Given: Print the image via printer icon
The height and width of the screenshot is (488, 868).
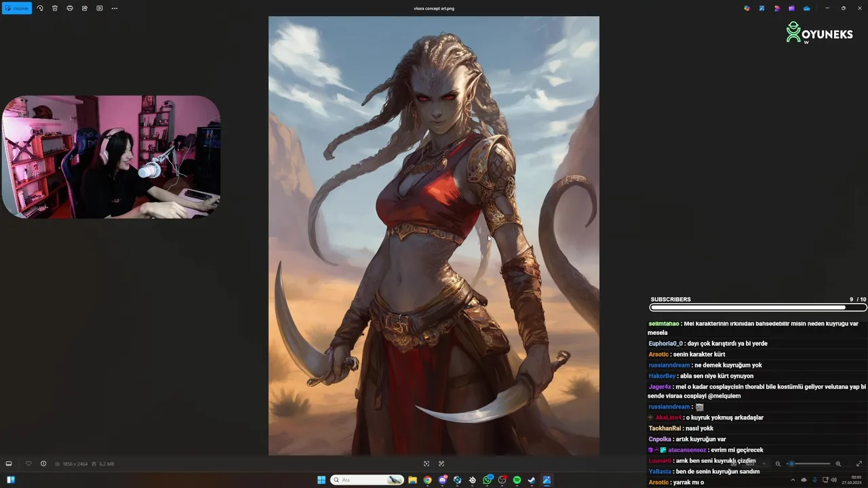Looking at the screenshot, I should click(70, 8).
